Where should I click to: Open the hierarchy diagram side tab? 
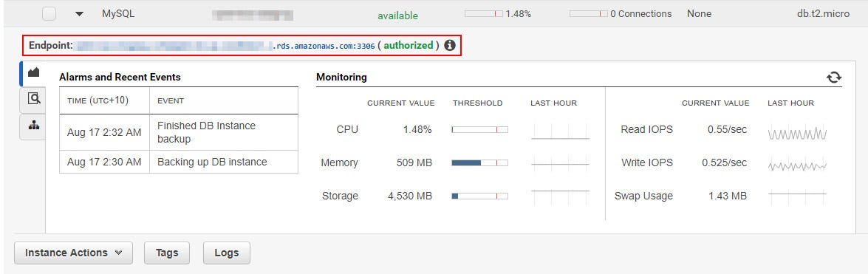click(33, 127)
